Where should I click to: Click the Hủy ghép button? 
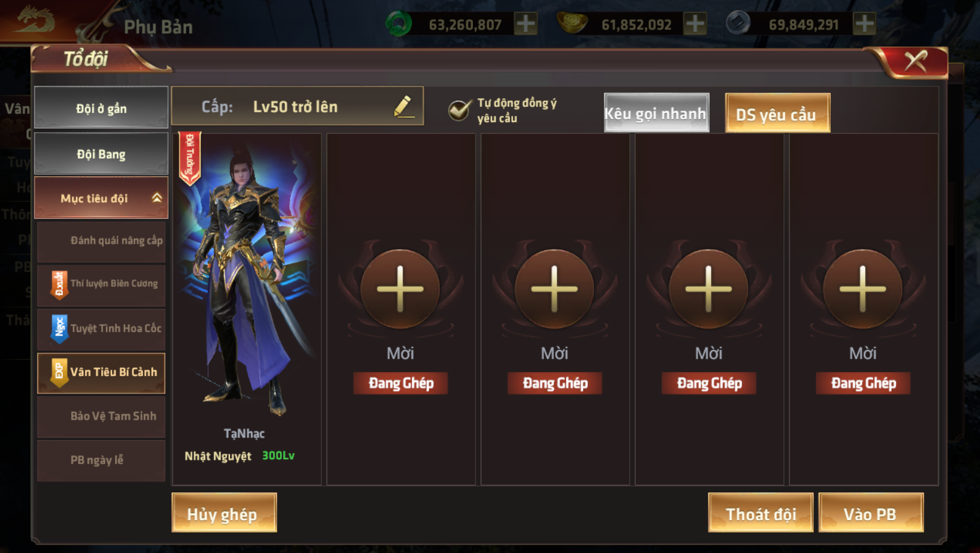click(x=224, y=513)
